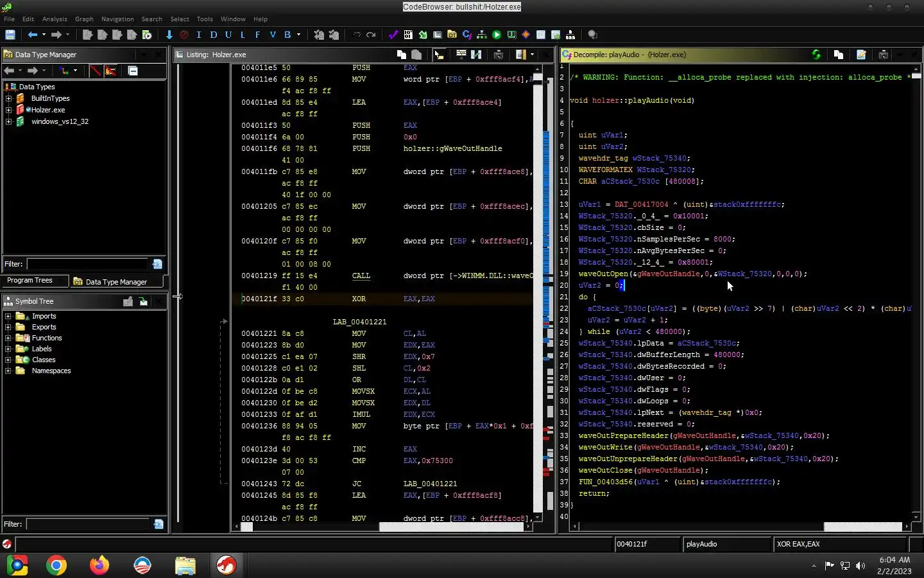
Task: Expand the Classes folder in Symbol Tree
Action: [x=8, y=360]
